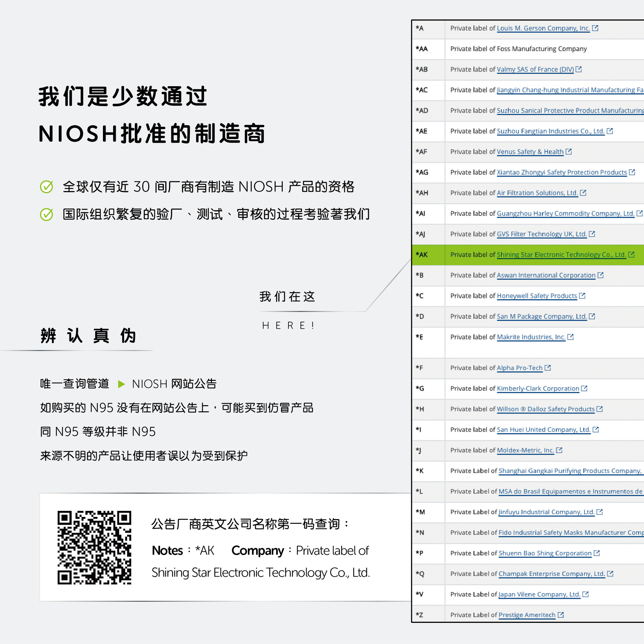644x644 pixels.
Task: Click external link icon after Honeywell Safety Products
Action: click(582, 296)
